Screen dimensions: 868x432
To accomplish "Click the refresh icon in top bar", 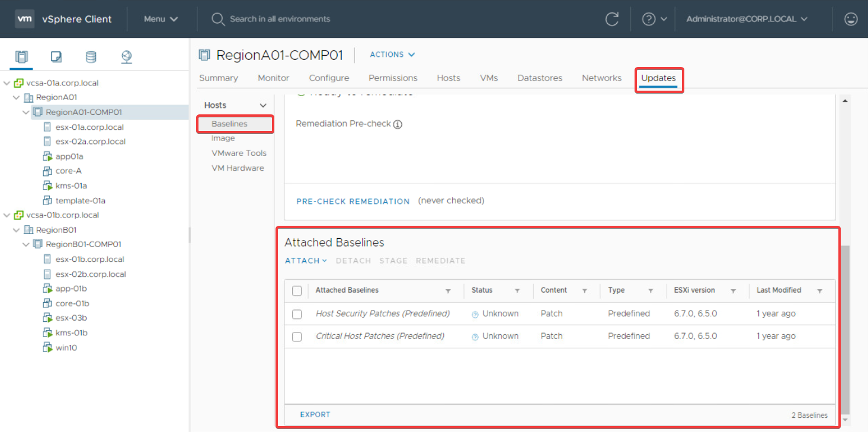I will [x=612, y=19].
